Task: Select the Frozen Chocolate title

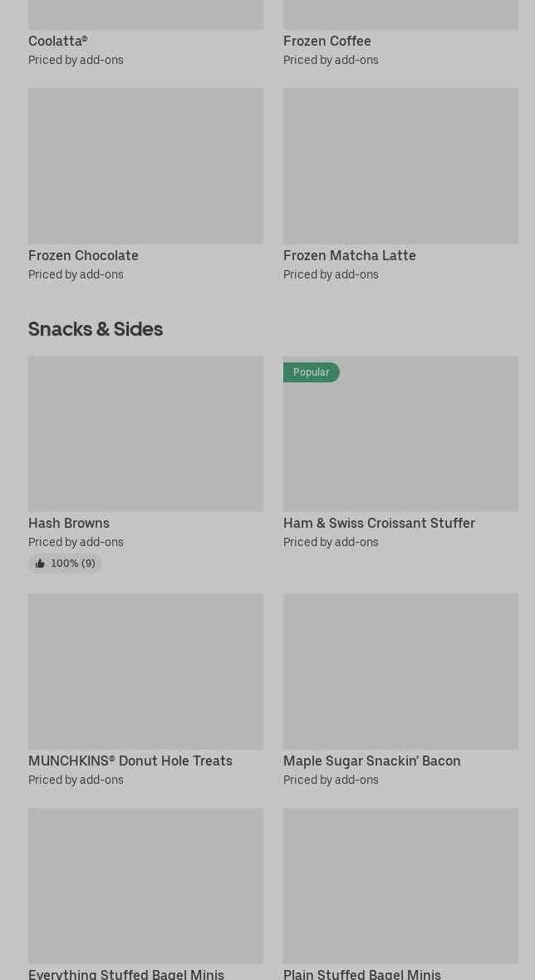Action: coord(83,256)
